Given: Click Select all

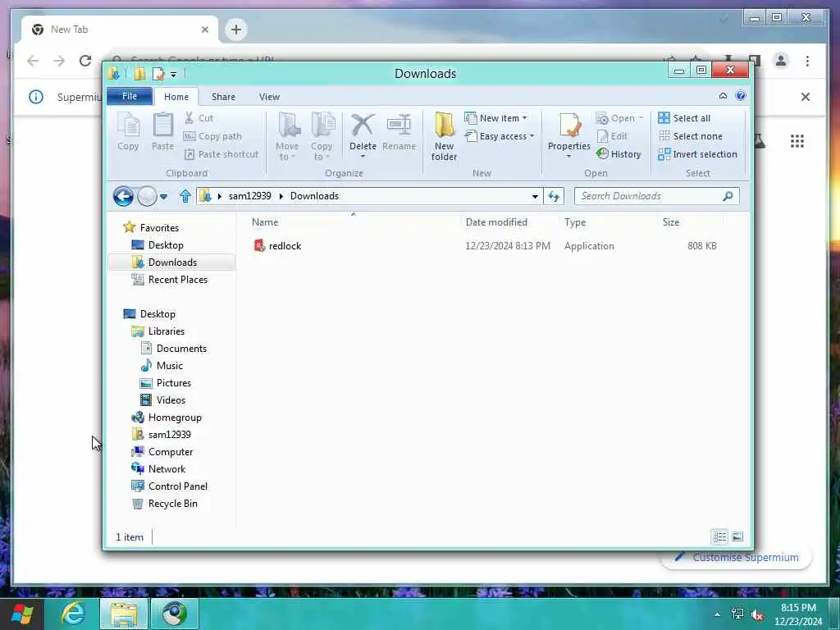Looking at the screenshot, I should click(684, 118).
